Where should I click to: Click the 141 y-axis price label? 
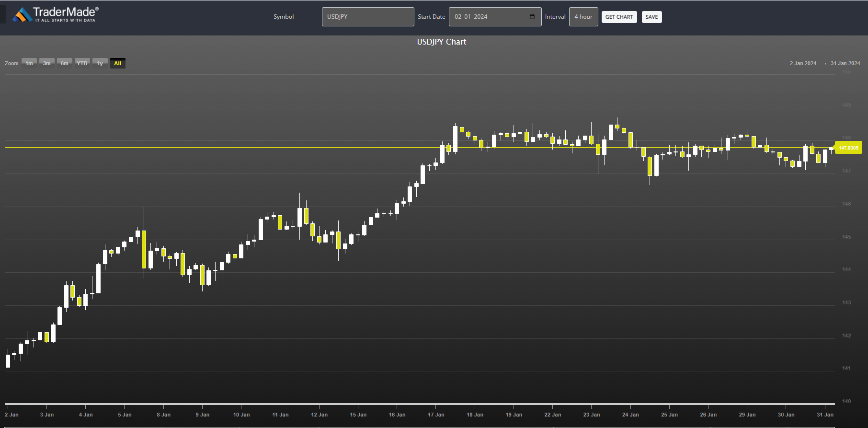coord(846,368)
